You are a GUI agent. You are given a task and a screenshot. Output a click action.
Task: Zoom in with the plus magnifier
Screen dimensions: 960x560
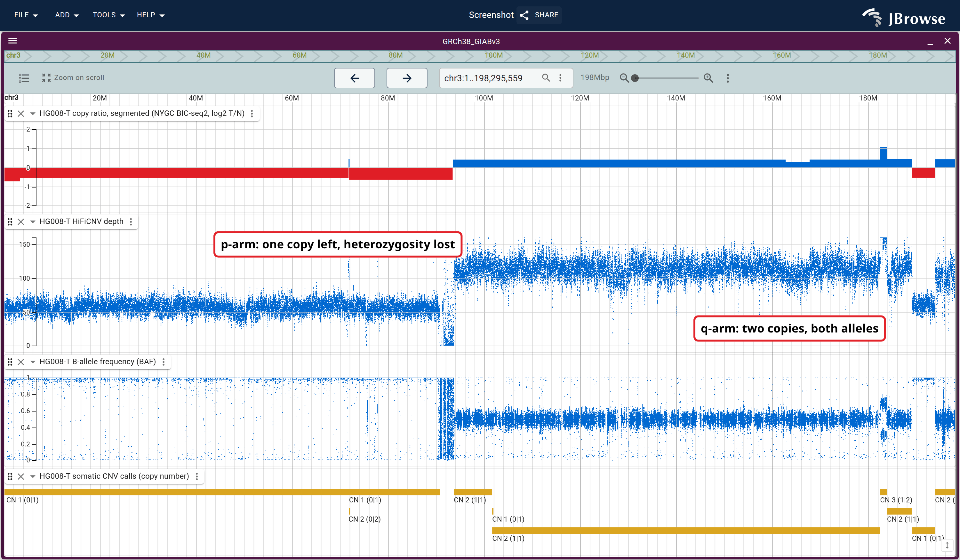tap(708, 78)
